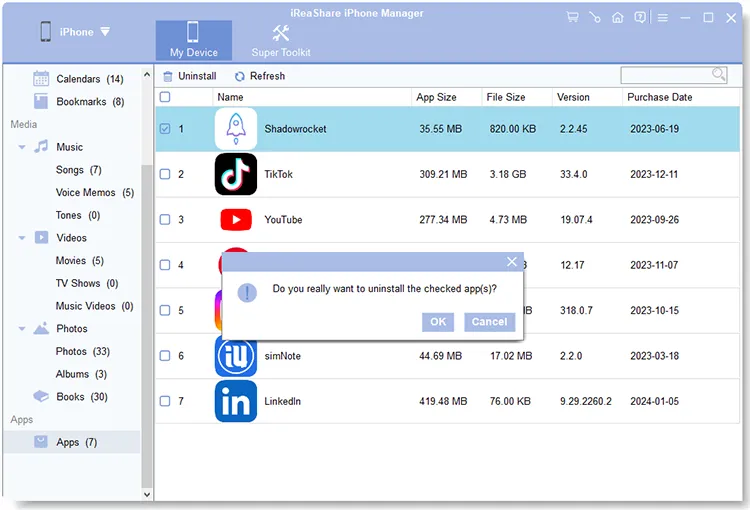This screenshot has height=510, width=750.
Task: Switch to the My Device tab
Action: point(194,40)
